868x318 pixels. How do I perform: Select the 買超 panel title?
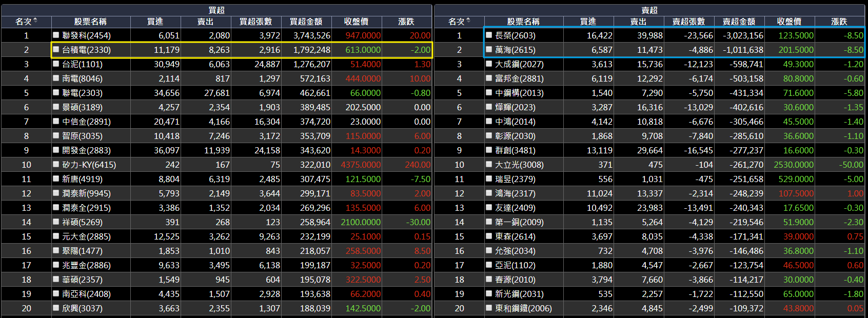(x=216, y=10)
